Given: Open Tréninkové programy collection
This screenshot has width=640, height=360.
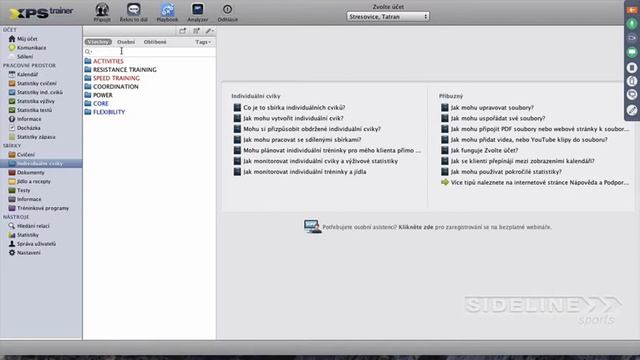Looking at the screenshot, I should 39,209.
